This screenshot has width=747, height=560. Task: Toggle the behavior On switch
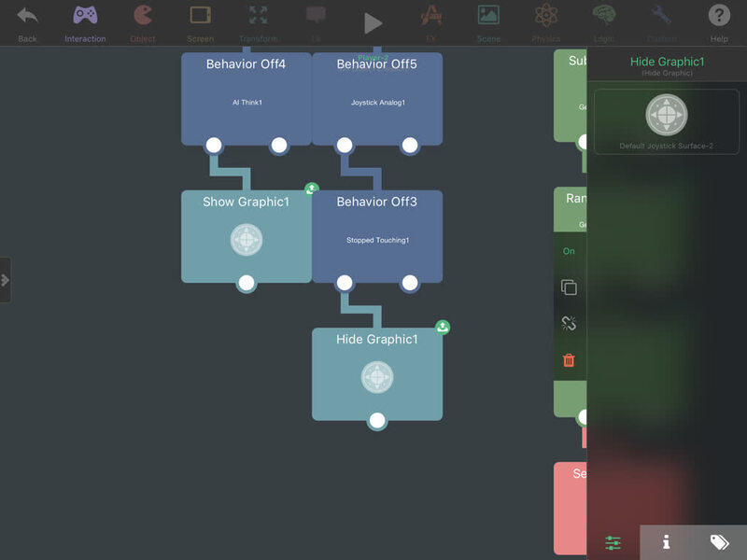569,251
